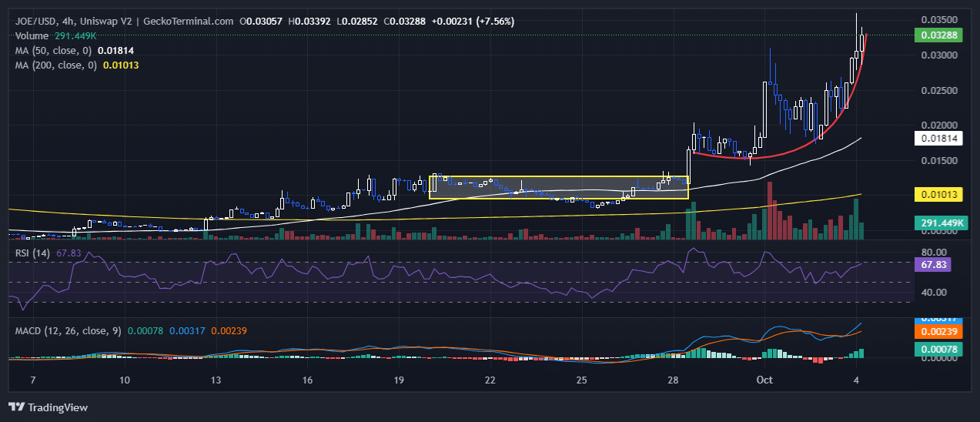Click date 4 on time axis
Viewport: 980px width, 422px height.
(x=856, y=380)
